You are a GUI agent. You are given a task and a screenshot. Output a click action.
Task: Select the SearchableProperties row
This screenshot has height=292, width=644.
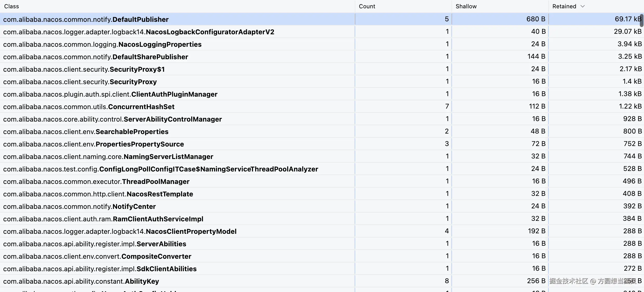click(x=322, y=131)
